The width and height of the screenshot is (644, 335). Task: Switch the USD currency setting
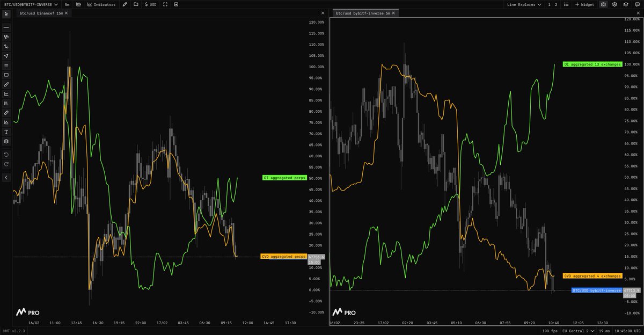click(151, 4)
